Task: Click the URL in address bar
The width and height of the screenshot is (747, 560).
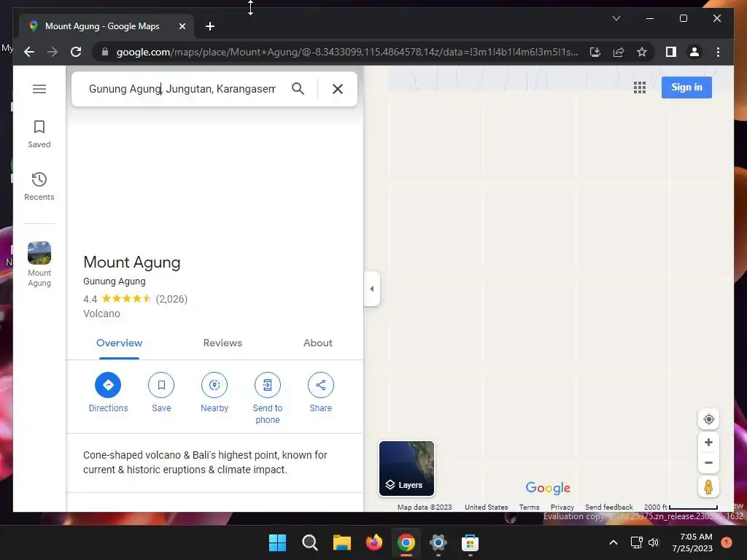Action: [347, 52]
